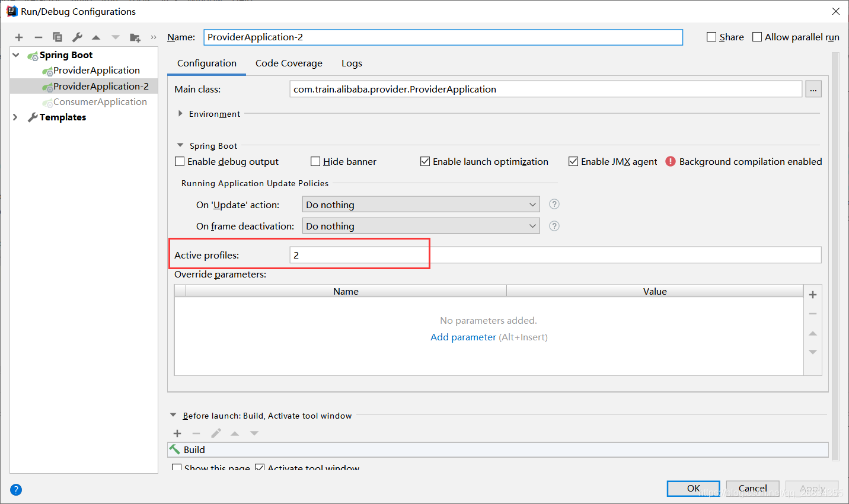Remove selected configuration with minus icon

pos(39,37)
